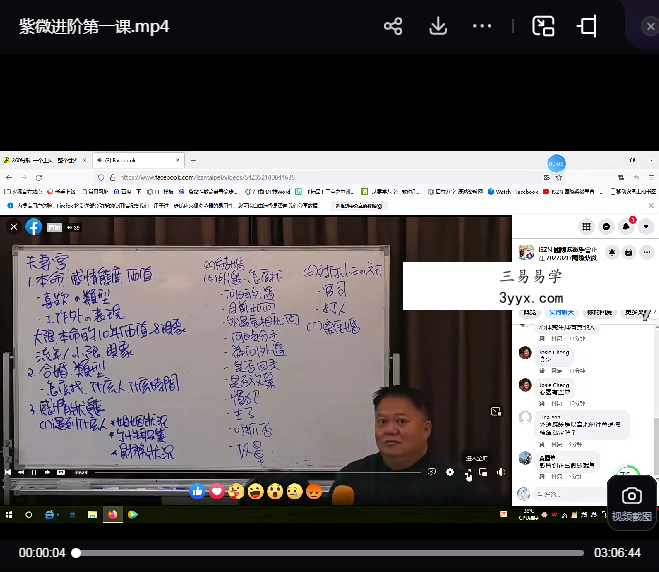Viewport: 659px width, 572px height.
Task: React with the Angry emoji
Action: 314,491
